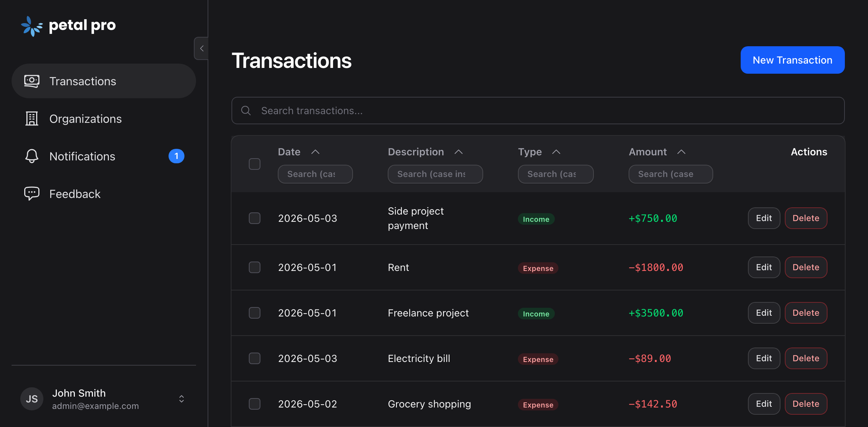Sort by Description using its caret

tap(459, 152)
